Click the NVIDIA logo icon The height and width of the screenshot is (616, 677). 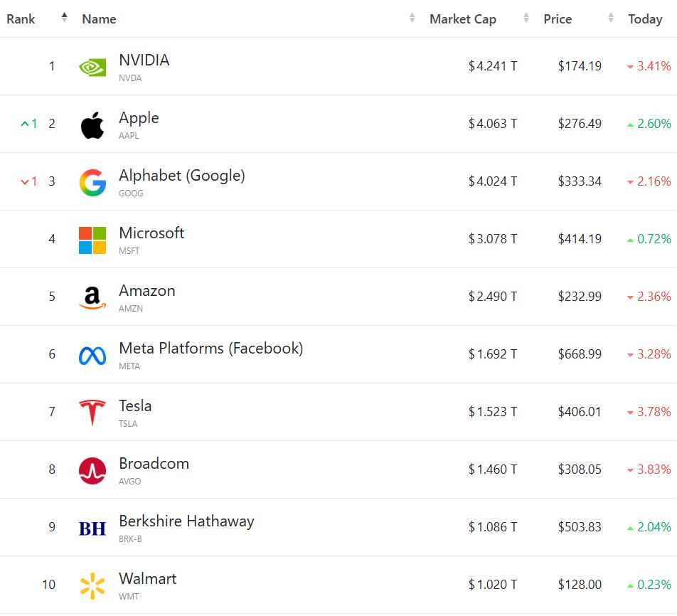click(x=92, y=67)
